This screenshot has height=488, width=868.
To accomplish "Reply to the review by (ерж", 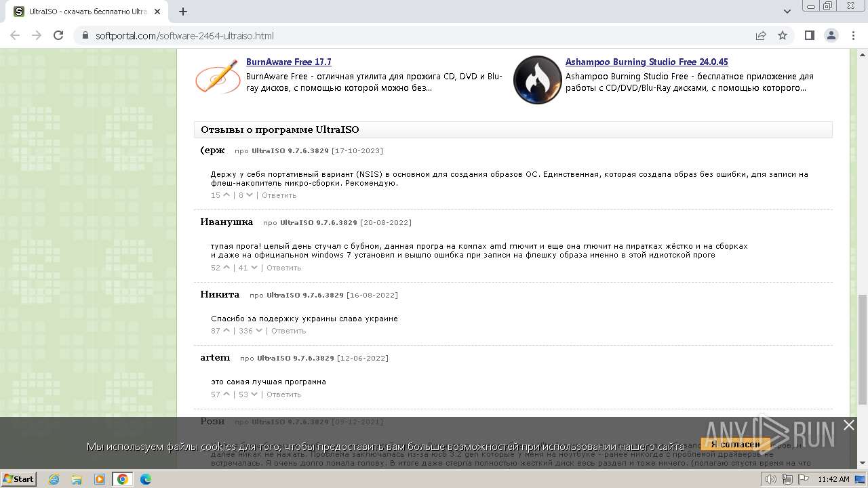I will point(279,195).
